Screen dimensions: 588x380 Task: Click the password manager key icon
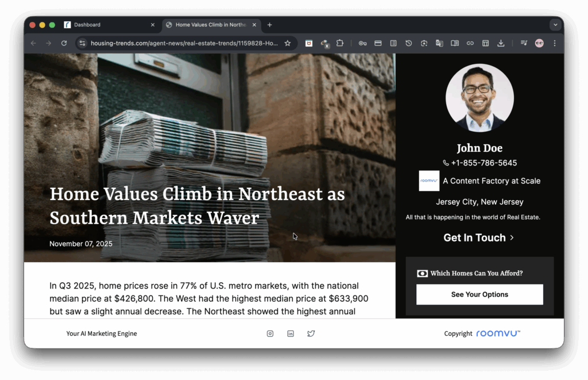(x=362, y=43)
